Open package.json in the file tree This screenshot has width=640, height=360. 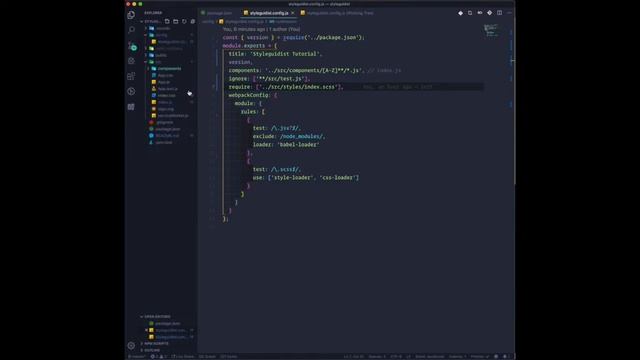(167, 129)
